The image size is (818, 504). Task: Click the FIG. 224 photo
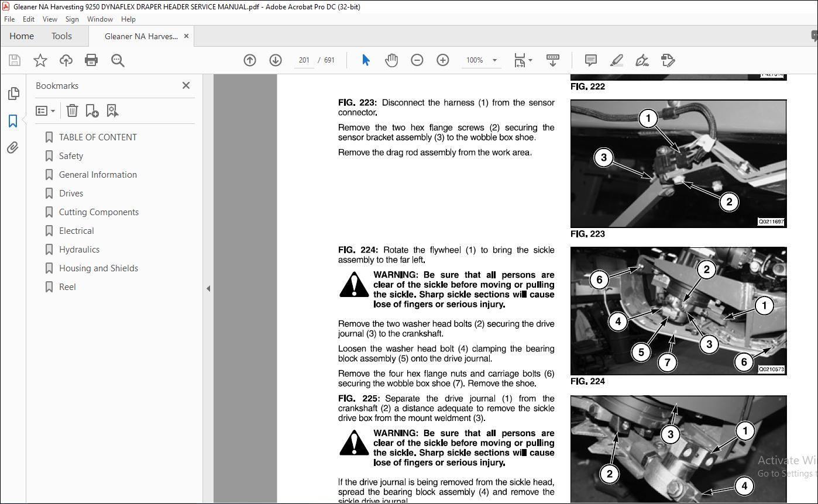[x=679, y=311]
